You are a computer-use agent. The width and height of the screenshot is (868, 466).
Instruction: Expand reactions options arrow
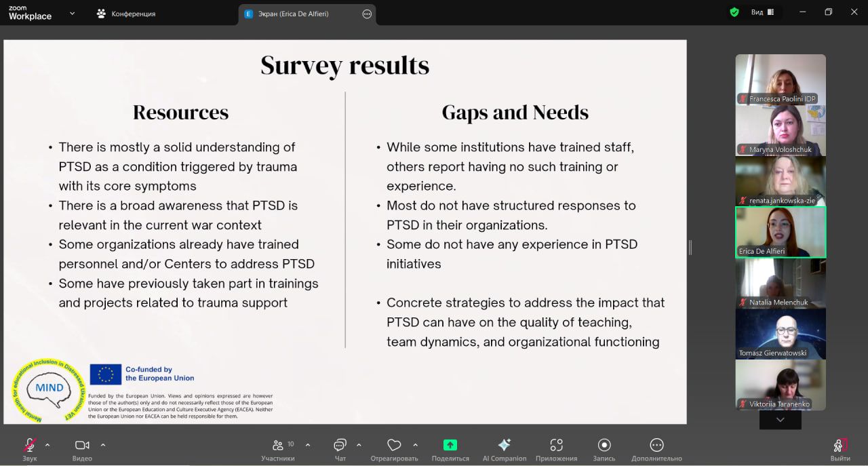click(x=415, y=445)
